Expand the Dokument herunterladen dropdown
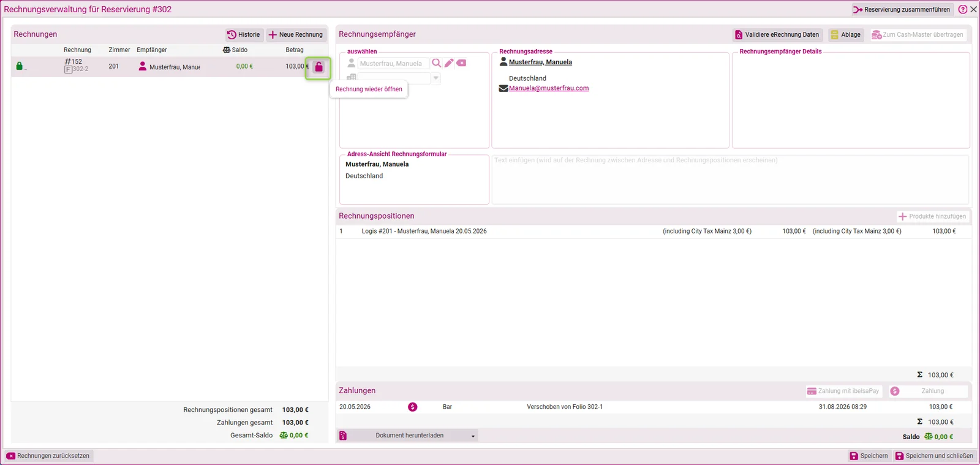Image resolution: width=980 pixels, height=465 pixels. coord(473,436)
